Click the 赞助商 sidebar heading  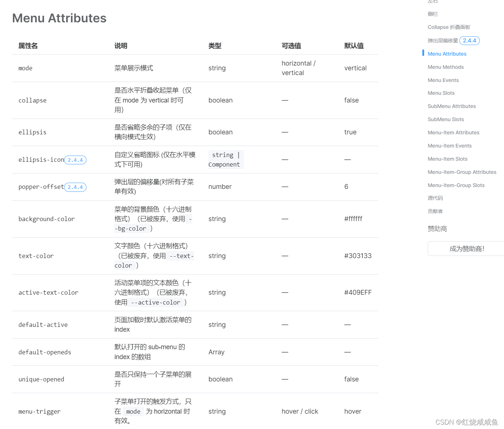(x=437, y=229)
